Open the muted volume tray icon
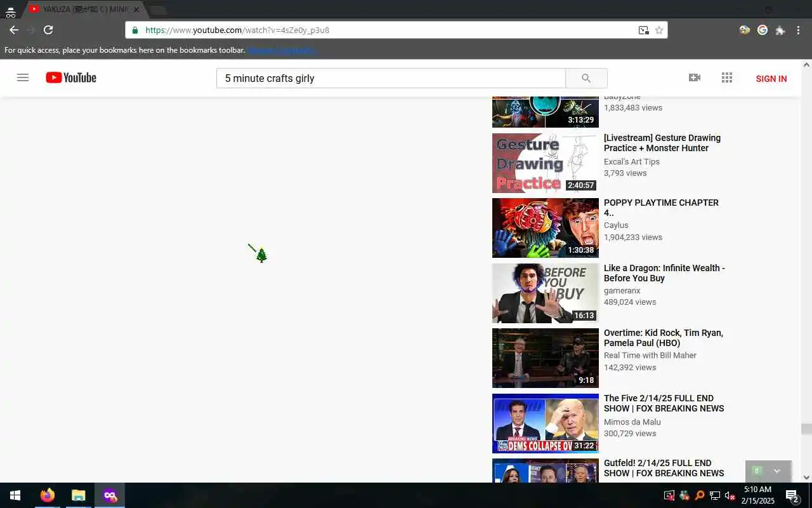This screenshot has height=508, width=812. 730,495
